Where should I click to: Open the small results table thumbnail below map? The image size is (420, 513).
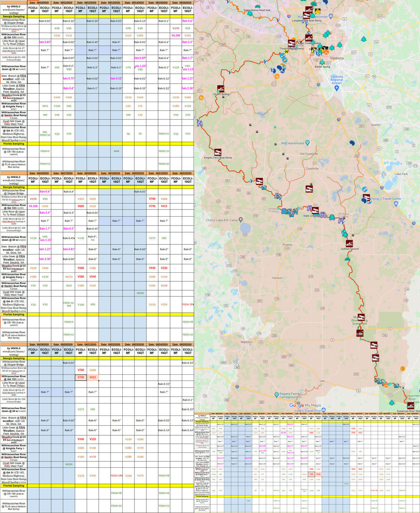[x=307, y=463]
